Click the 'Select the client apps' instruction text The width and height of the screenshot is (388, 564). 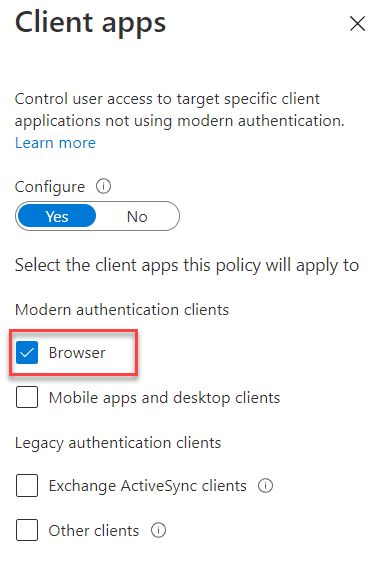click(x=187, y=265)
